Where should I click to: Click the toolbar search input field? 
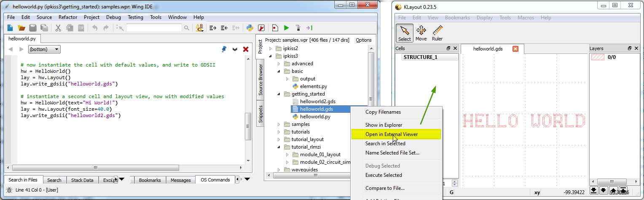click(x=154, y=28)
